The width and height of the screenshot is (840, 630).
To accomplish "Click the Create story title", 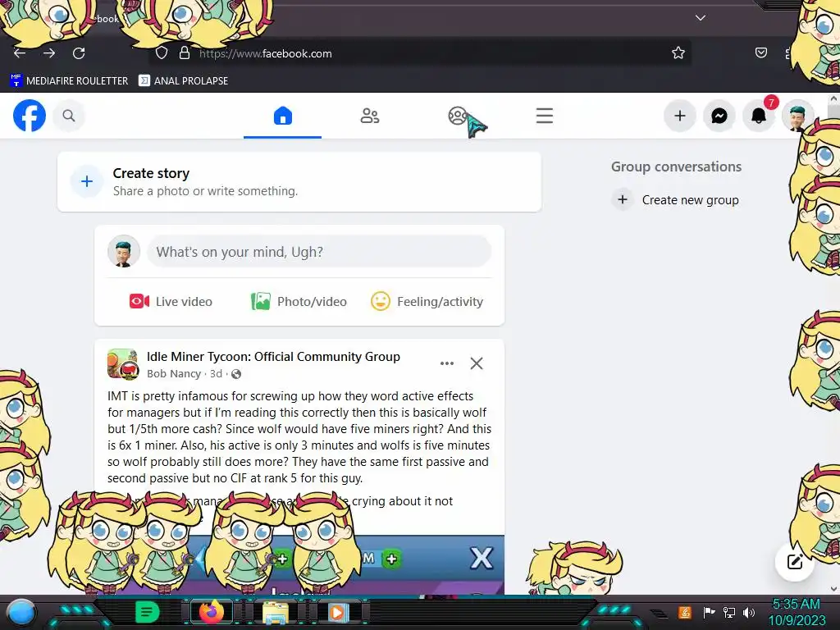I will (151, 174).
